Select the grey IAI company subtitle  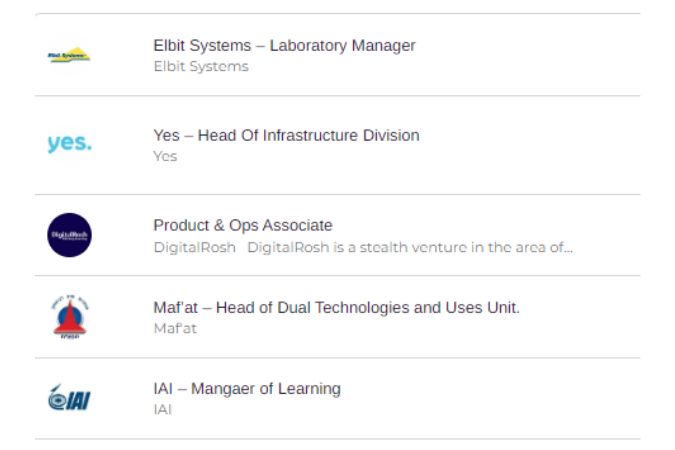pyautogui.click(x=162, y=409)
